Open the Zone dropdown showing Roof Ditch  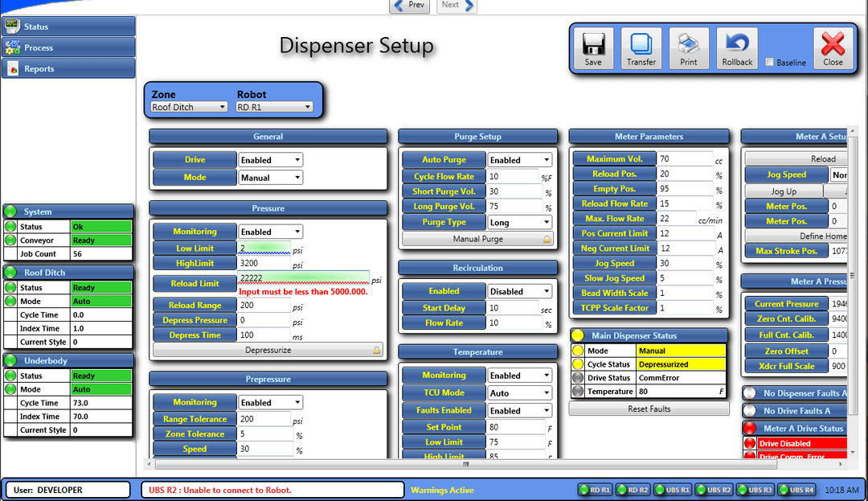click(x=190, y=107)
